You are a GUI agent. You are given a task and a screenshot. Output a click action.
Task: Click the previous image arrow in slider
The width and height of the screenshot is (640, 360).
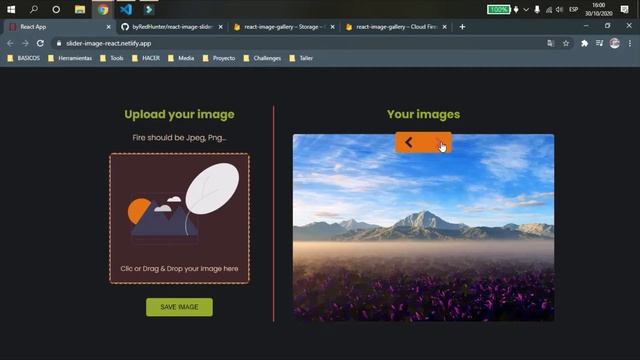pos(409,142)
